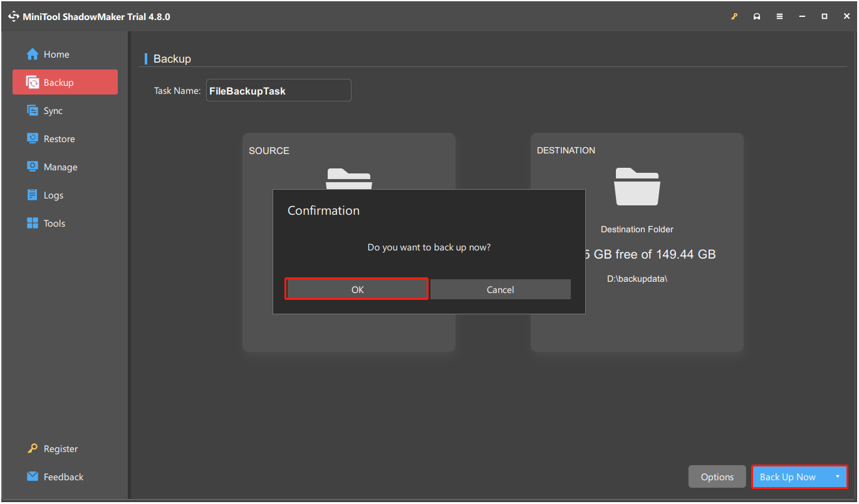Click the SOURCE folder icon
This screenshot has height=504, width=859.
coord(349,180)
